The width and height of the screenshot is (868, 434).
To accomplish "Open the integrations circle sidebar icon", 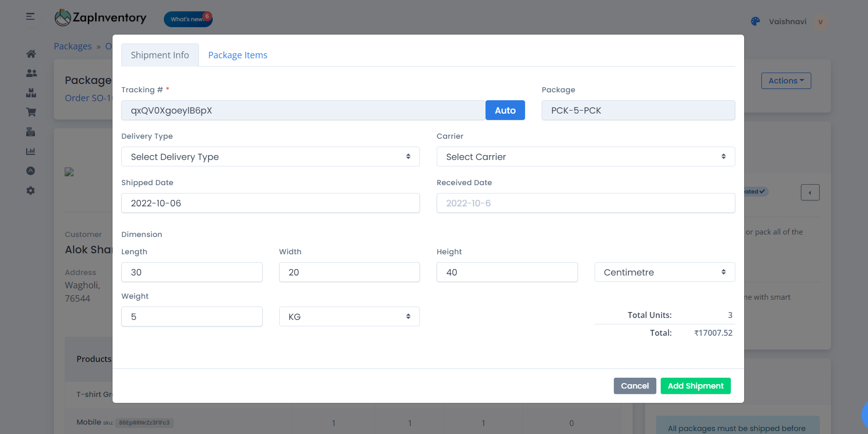I will pos(31,171).
